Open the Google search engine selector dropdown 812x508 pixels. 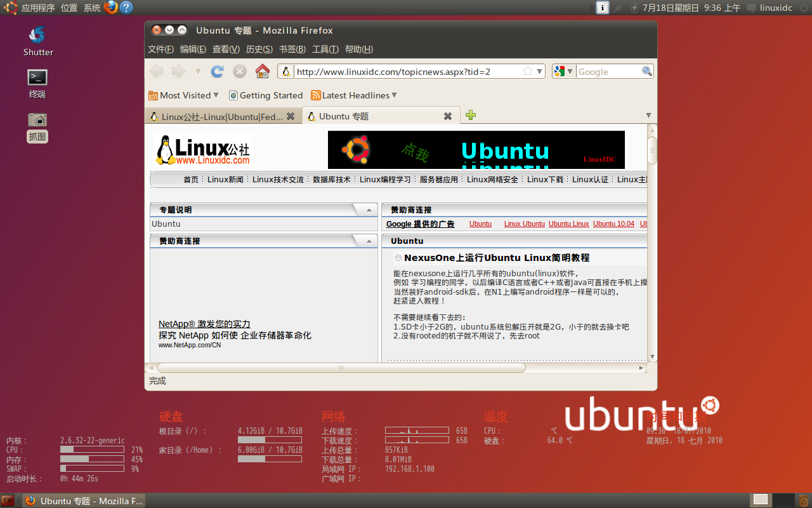click(563, 72)
